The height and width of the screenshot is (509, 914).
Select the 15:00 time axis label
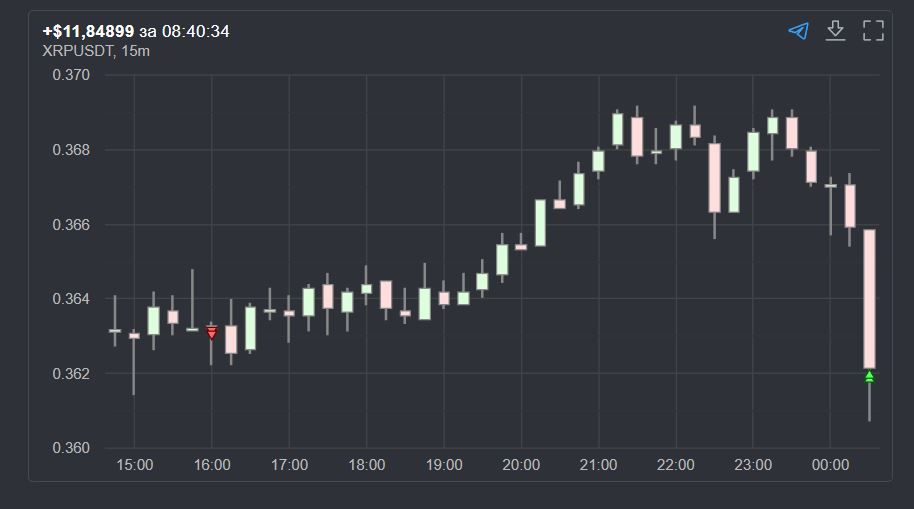point(134,465)
